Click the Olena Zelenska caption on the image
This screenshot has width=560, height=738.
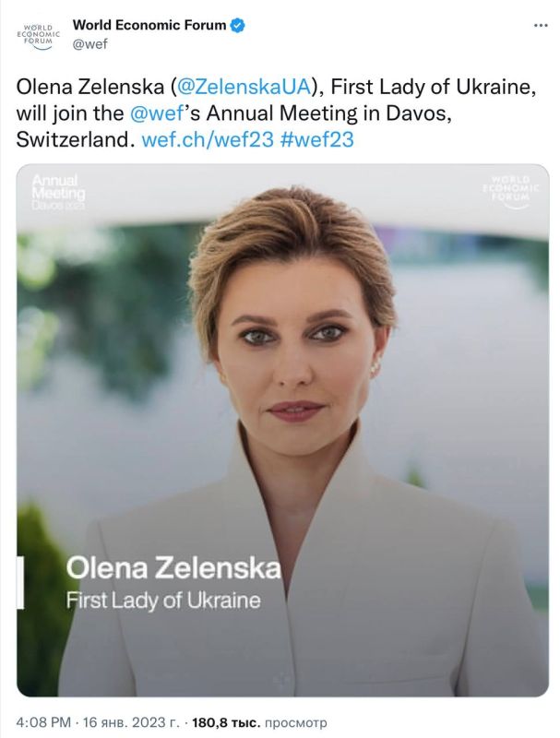click(173, 567)
